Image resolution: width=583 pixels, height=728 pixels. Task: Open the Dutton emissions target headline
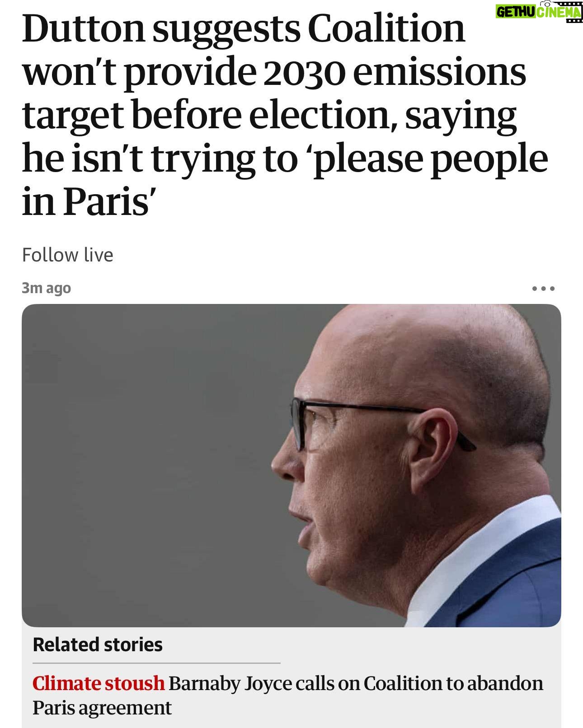click(285, 114)
